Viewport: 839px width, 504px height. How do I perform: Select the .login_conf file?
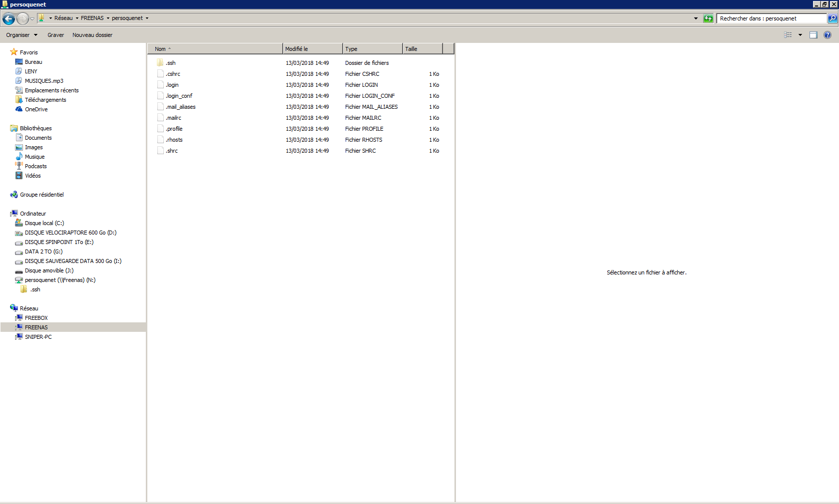click(x=179, y=96)
